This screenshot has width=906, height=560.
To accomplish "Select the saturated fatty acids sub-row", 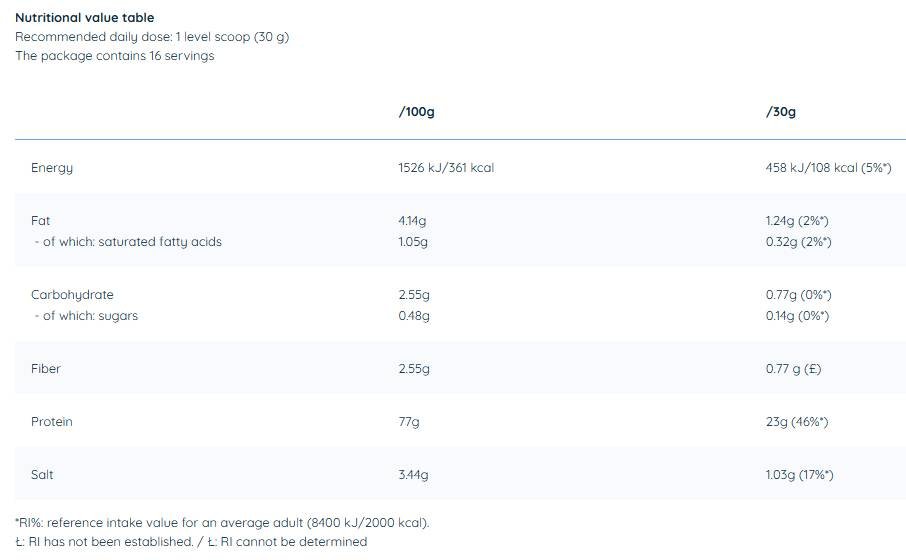I will click(128, 242).
